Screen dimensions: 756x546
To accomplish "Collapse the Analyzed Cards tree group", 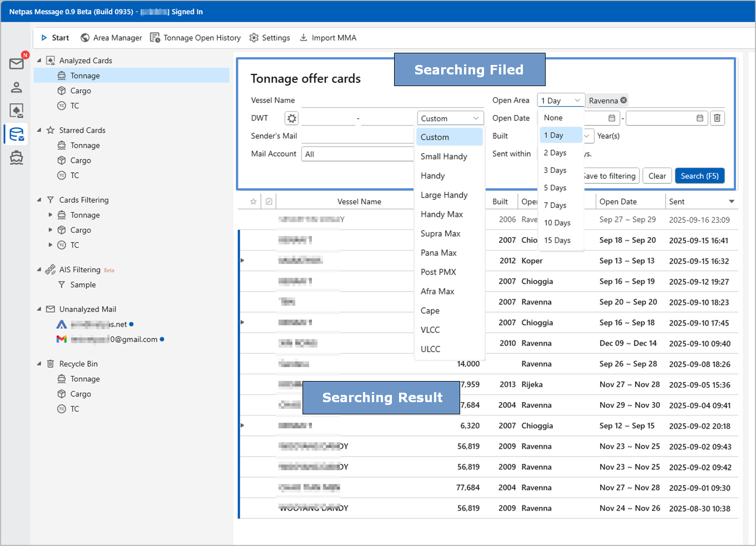I will pyautogui.click(x=39, y=61).
